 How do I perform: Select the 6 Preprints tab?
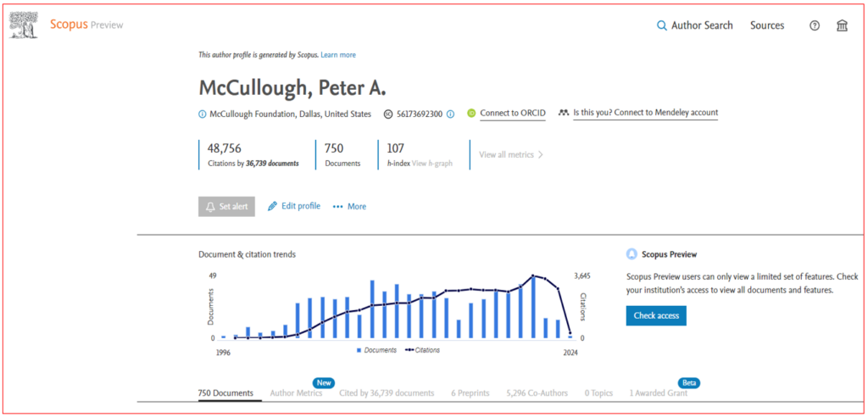[470, 393]
